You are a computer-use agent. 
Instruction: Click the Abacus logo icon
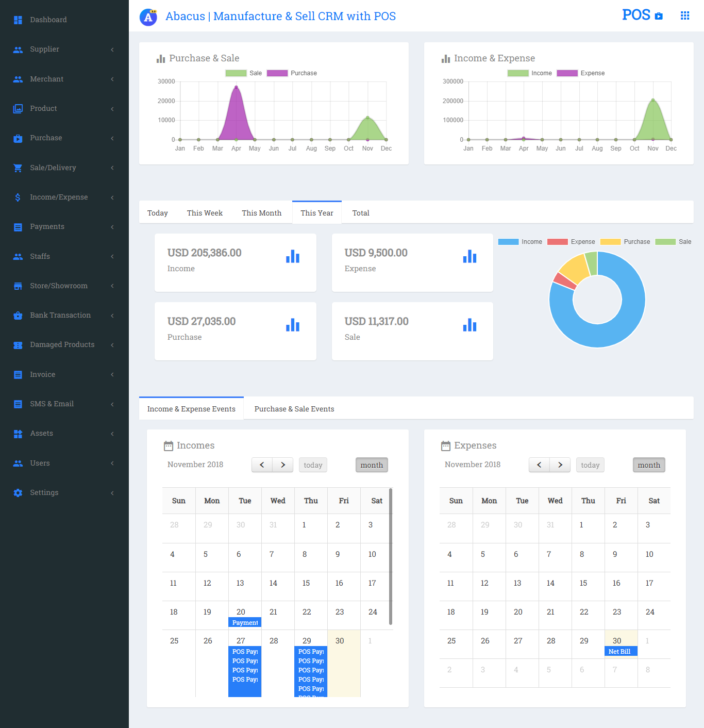click(x=148, y=17)
